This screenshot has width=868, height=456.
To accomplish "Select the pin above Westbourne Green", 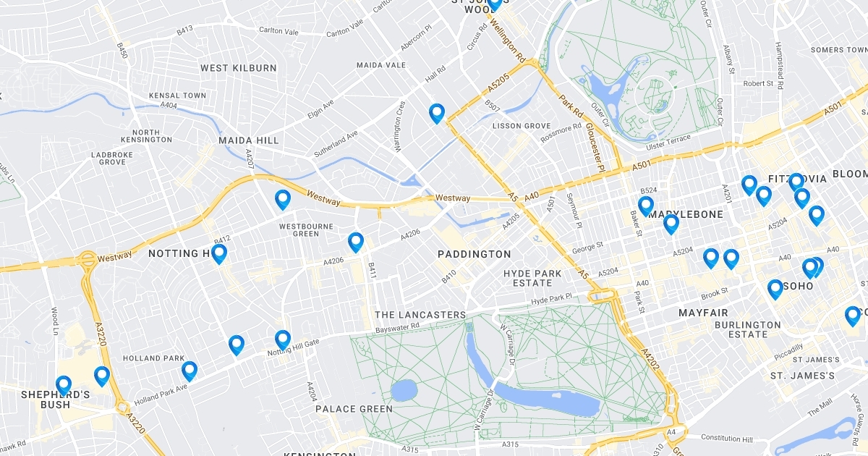I will [283, 200].
